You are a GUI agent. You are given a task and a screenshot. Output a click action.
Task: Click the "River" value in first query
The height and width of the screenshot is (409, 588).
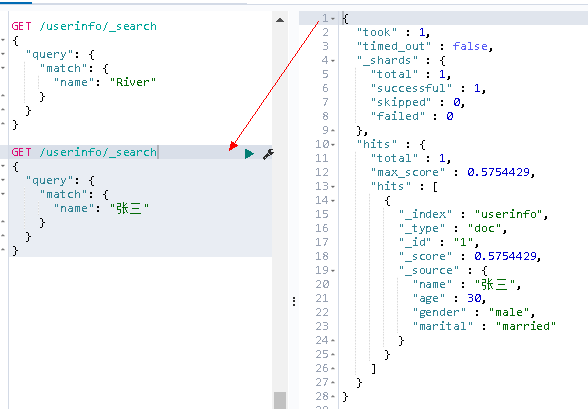(x=133, y=82)
